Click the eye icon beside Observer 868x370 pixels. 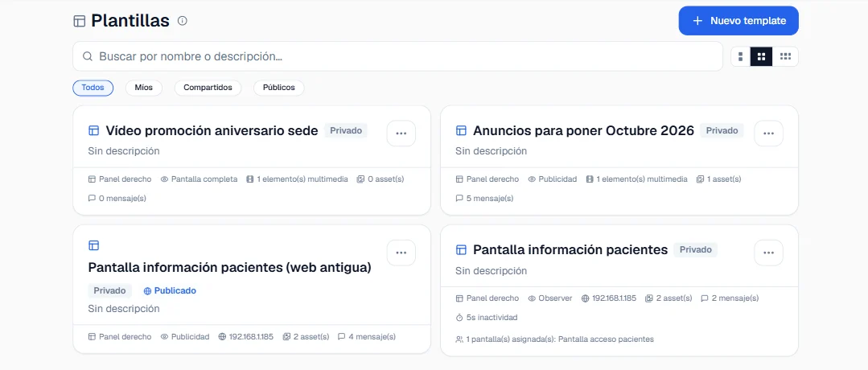tap(532, 298)
